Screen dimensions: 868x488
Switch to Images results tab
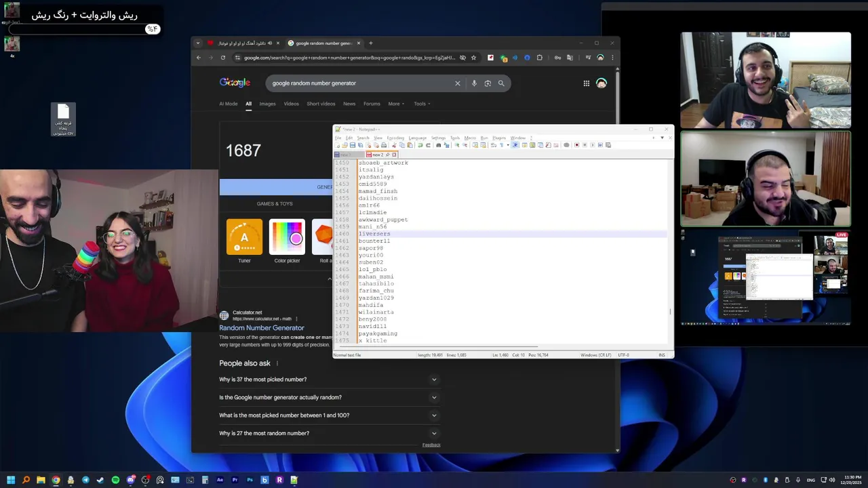267,104
